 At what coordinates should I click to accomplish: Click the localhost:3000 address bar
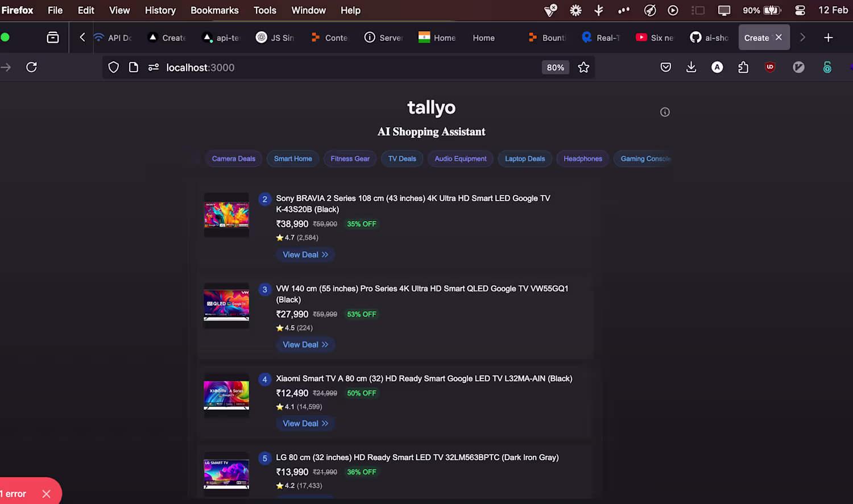coord(348,68)
